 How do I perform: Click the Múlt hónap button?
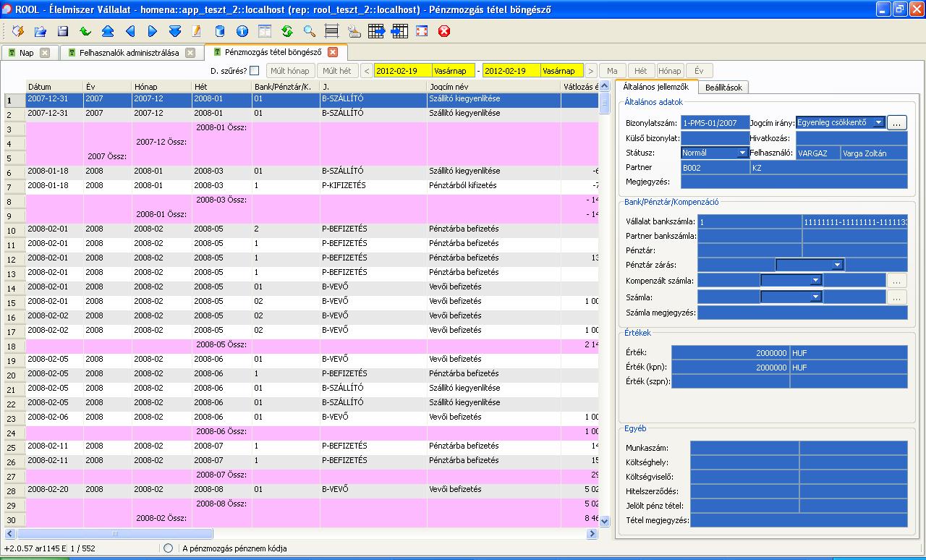click(x=290, y=71)
